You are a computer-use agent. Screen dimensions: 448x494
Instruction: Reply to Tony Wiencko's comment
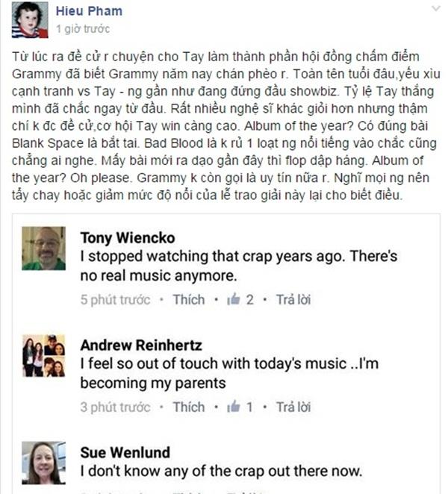293,299
